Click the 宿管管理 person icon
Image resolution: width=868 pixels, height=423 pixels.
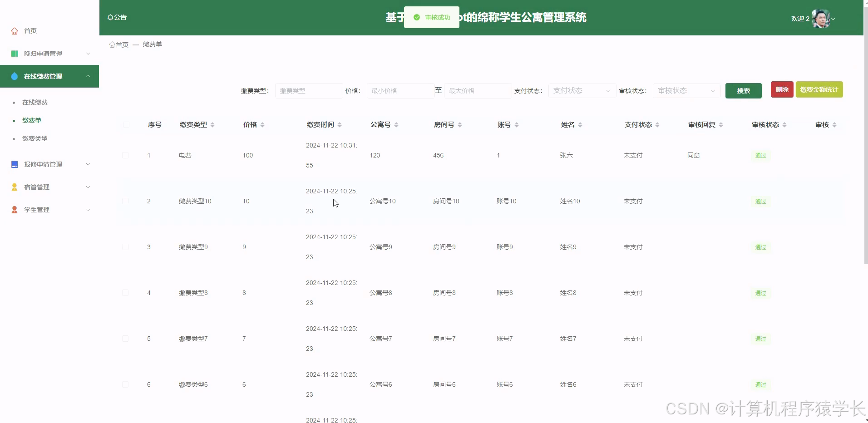point(14,187)
